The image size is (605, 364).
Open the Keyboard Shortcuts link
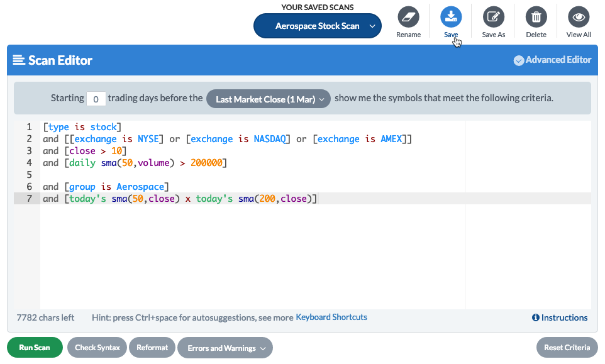point(331,317)
